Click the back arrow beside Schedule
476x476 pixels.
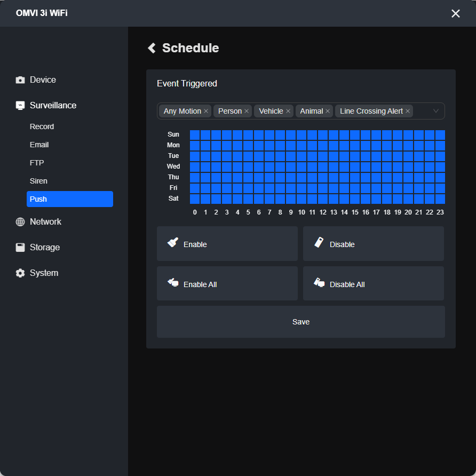(x=152, y=48)
